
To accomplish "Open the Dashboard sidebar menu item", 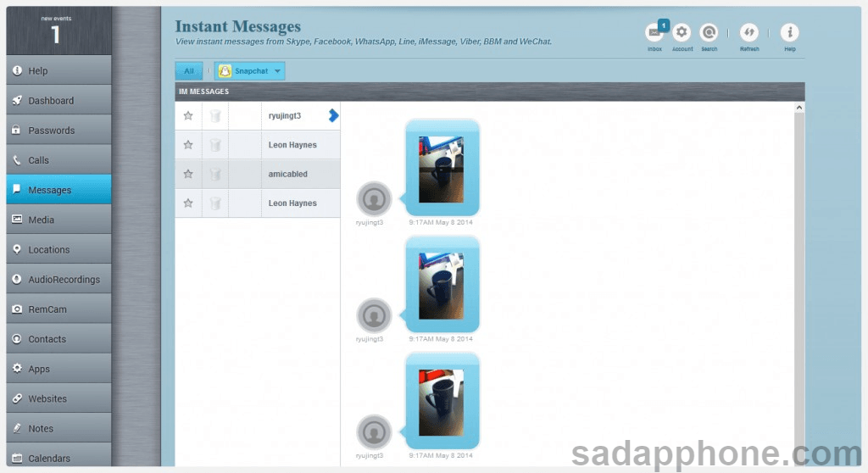I will pyautogui.click(x=51, y=101).
